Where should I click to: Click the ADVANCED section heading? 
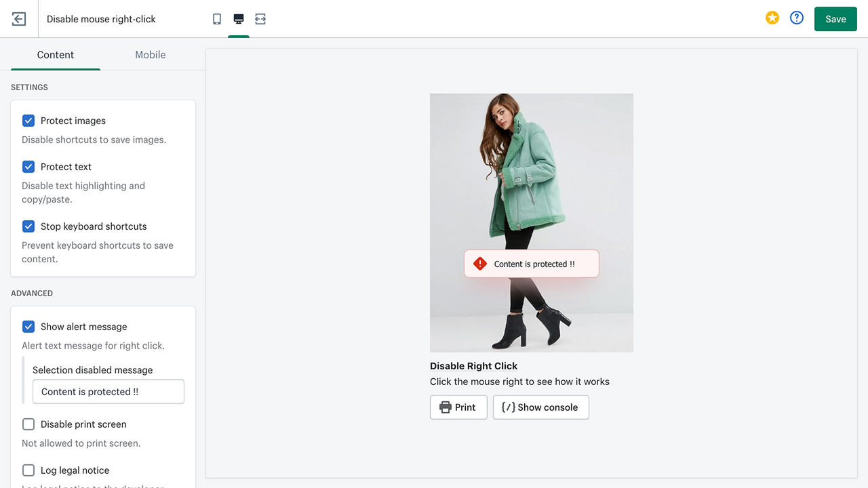coord(32,293)
